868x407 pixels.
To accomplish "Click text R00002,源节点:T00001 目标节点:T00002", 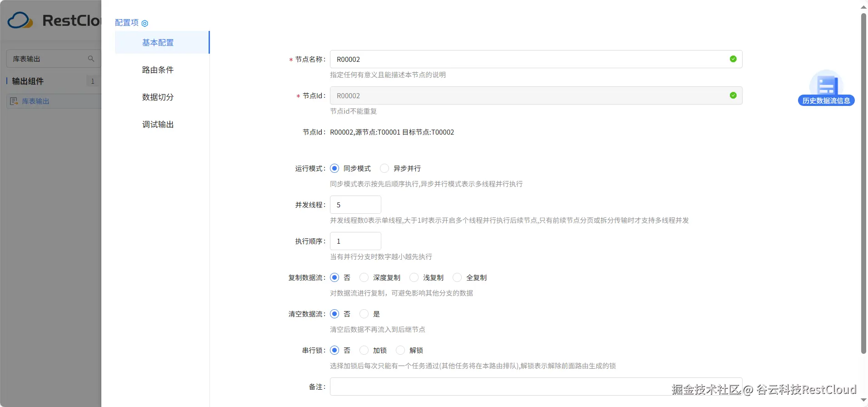I will coord(392,132).
